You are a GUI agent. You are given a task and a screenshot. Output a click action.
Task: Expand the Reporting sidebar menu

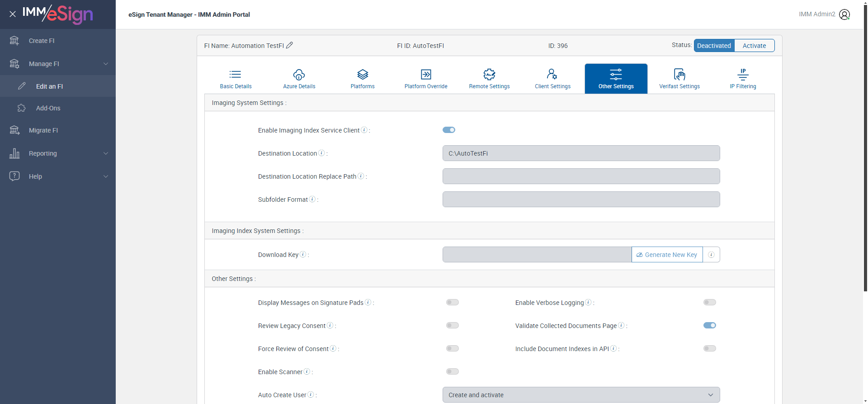[x=58, y=153]
